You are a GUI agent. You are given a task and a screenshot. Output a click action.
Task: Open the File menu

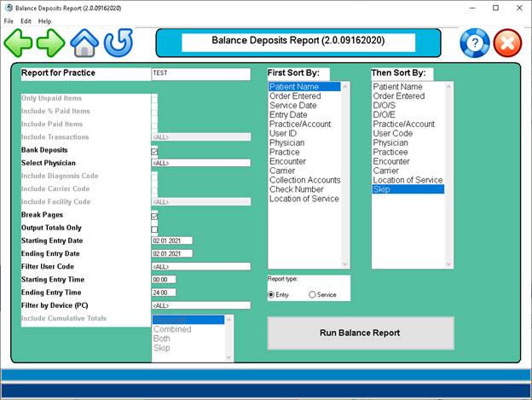tap(9, 20)
